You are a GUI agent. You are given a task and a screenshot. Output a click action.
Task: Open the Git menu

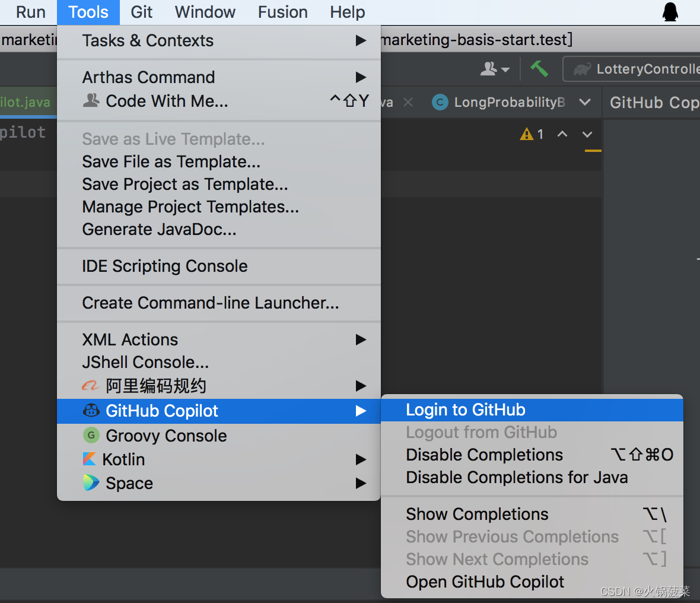[141, 12]
